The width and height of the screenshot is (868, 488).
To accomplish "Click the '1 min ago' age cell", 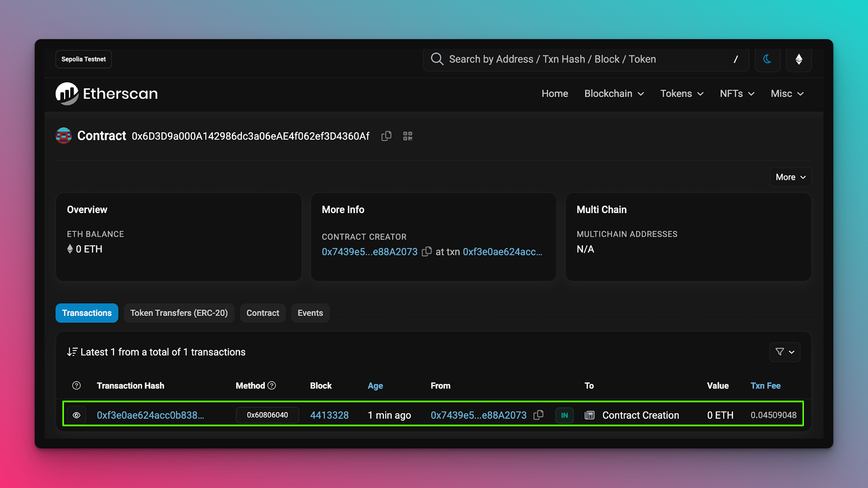I will (390, 415).
